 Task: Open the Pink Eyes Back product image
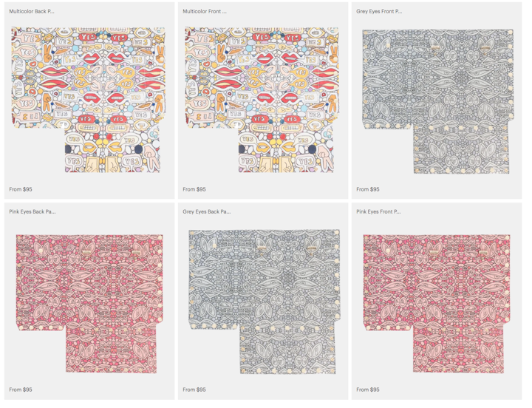point(89,304)
